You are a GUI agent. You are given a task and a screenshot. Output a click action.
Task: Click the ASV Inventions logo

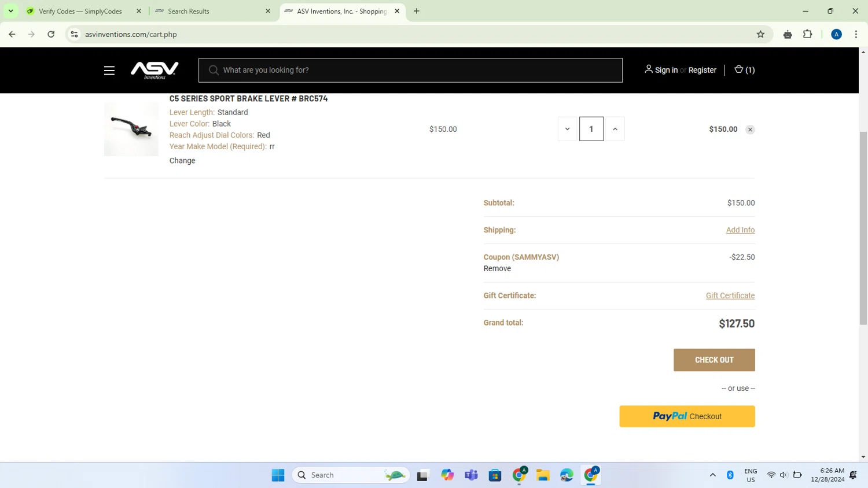click(155, 70)
